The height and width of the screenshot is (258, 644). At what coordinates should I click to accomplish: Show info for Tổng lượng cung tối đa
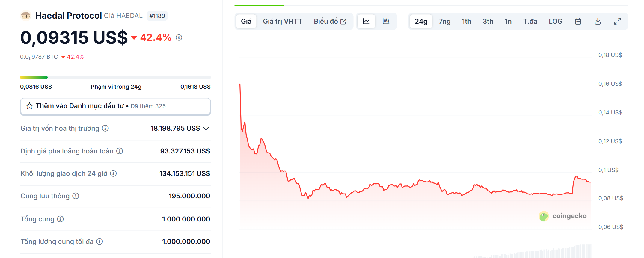(99, 242)
